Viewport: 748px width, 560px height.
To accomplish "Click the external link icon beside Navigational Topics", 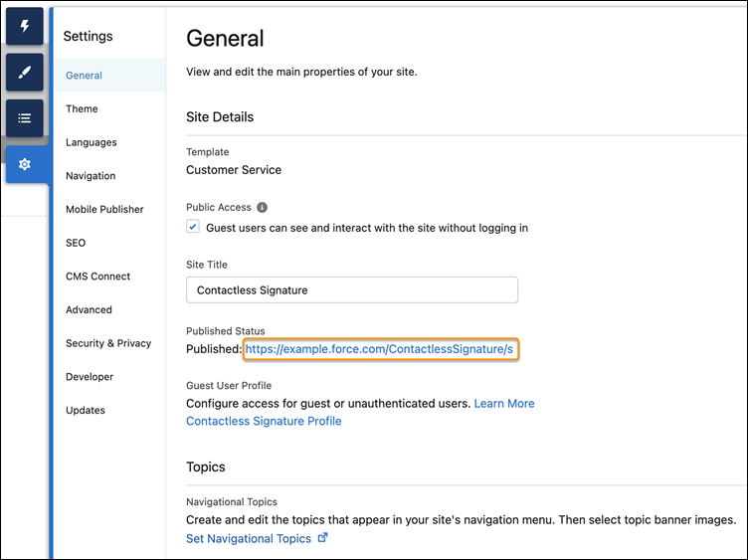I will (x=323, y=537).
